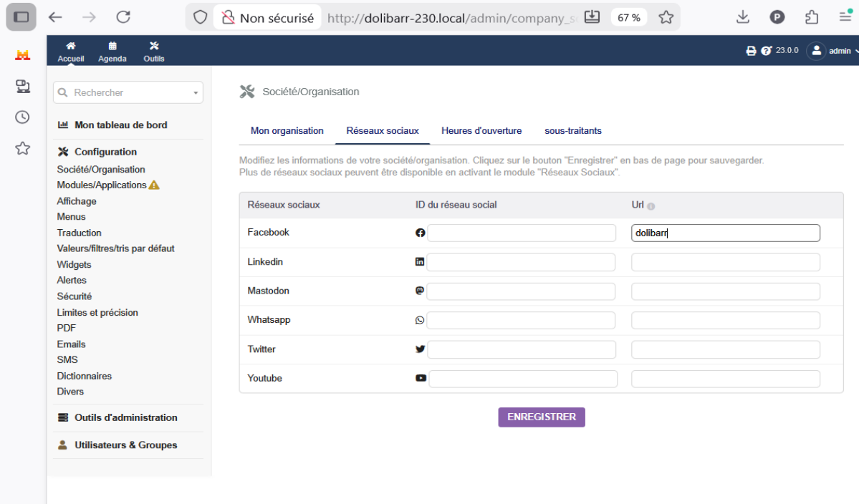This screenshot has width=859, height=504.
Task: Focus the Whatsapp Url input field
Action: [725, 320]
